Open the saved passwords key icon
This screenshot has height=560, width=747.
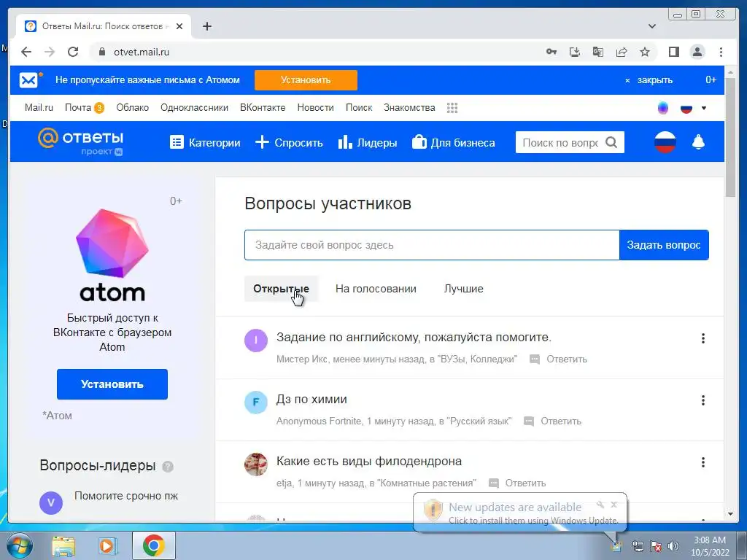pyautogui.click(x=551, y=52)
